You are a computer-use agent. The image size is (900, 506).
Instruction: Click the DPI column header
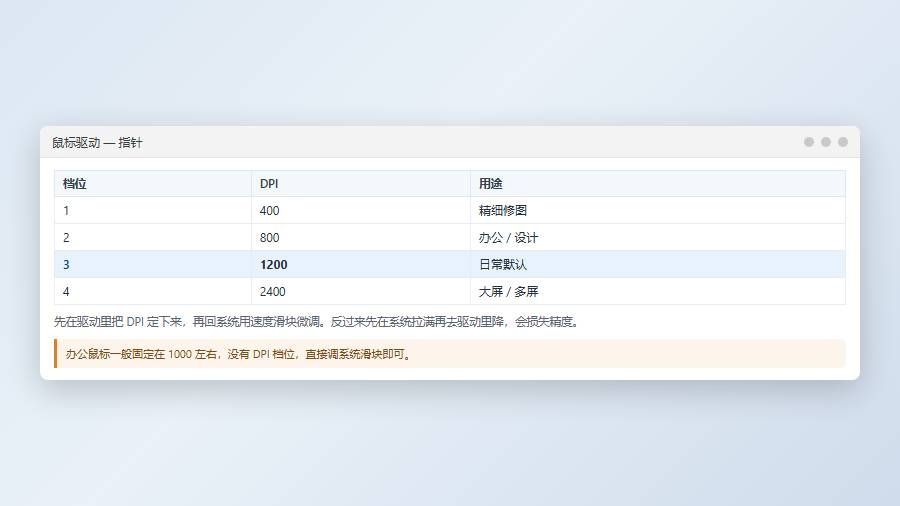[360, 184]
